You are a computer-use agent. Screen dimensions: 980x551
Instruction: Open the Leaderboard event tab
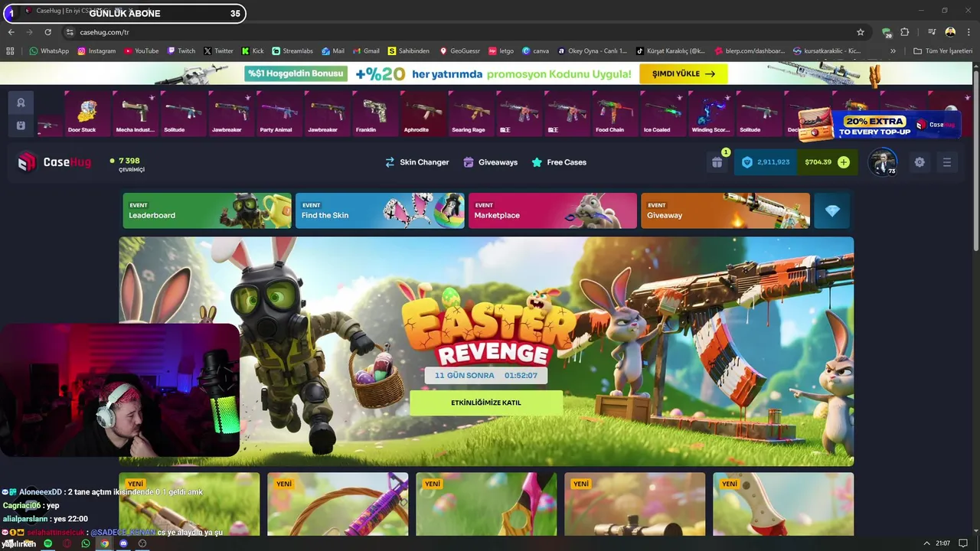[207, 210]
